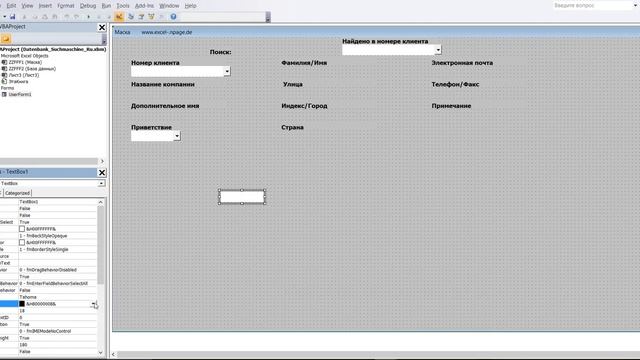The height and width of the screenshot is (360, 640).
Task: Open the Window menu
Action: pos(169,6)
